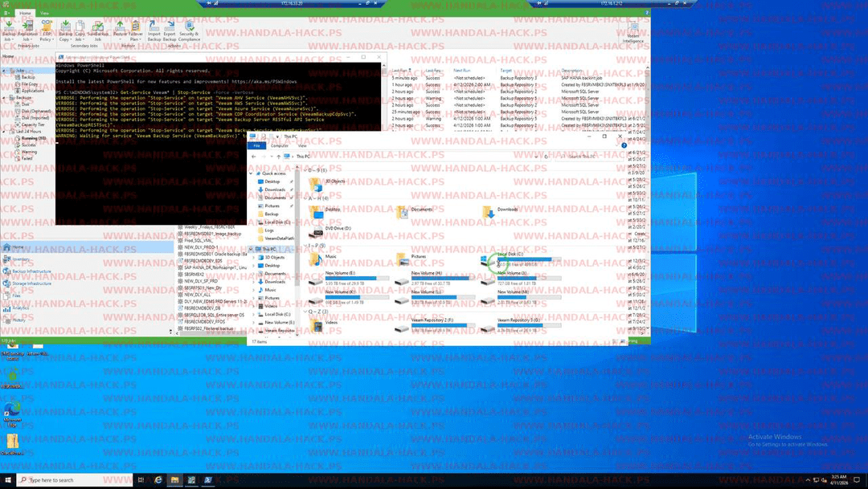The width and height of the screenshot is (868, 489).
Task: Click the Backup Copy ribbon icon
Action: (65, 31)
